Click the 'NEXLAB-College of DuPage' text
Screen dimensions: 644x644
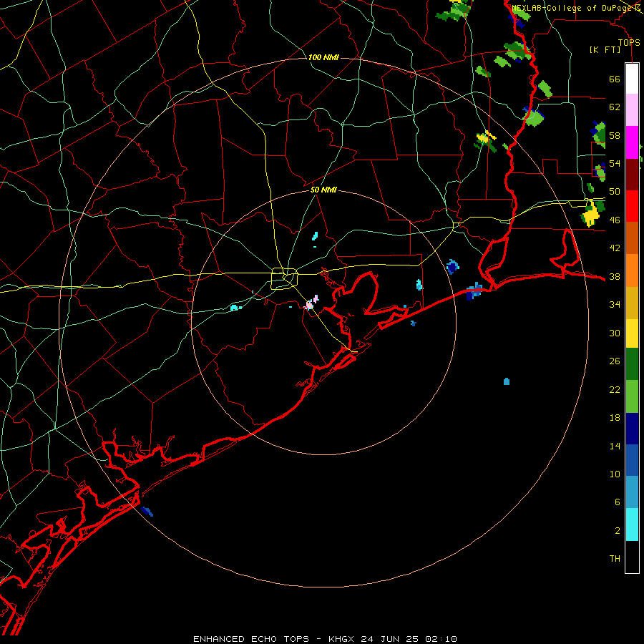[x=572, y=8]
